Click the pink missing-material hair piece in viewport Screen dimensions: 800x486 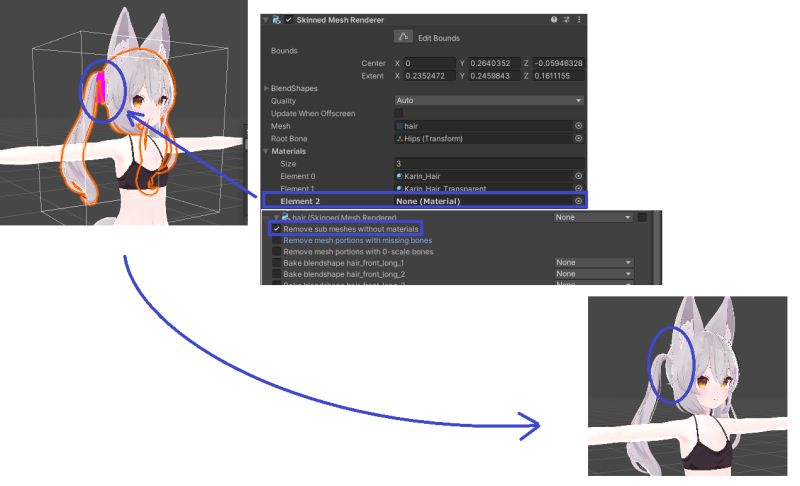[x=101, y=87]
